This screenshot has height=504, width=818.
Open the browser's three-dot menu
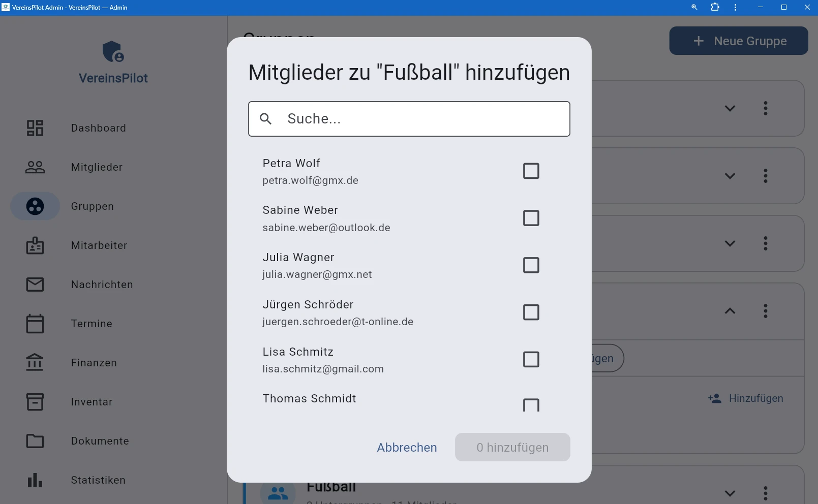point(735,7)
